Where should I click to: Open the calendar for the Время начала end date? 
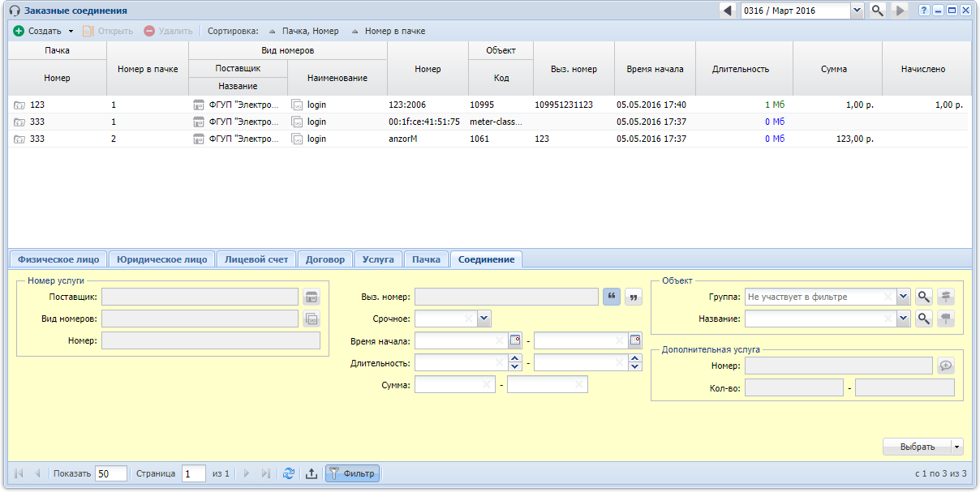tap(635, 341)
